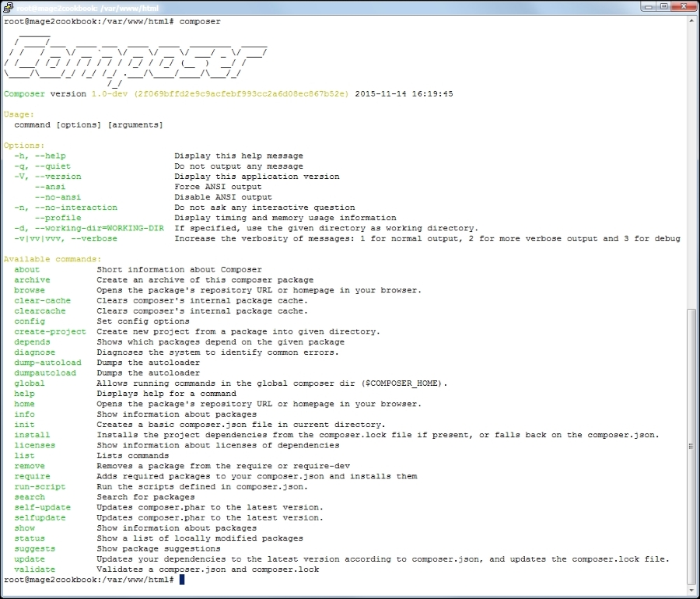Click the 'depends' command name
The image size is (700, 599).
tap(32, 342)
